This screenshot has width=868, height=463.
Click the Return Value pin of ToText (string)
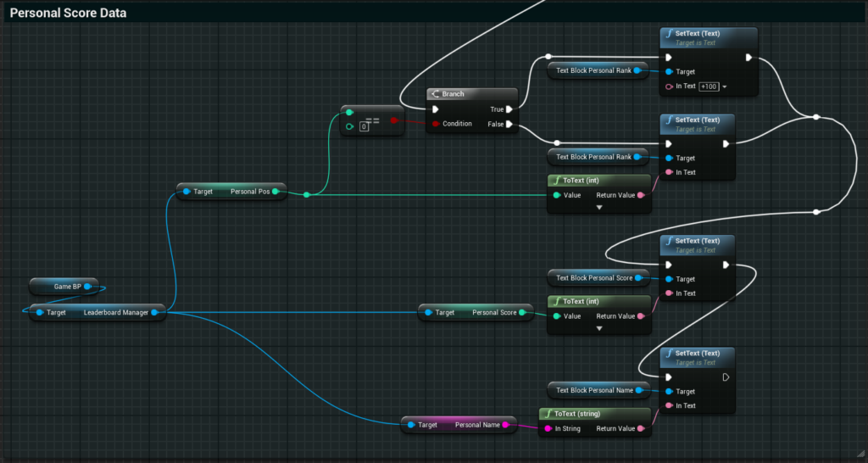click(x=642, y=429)
